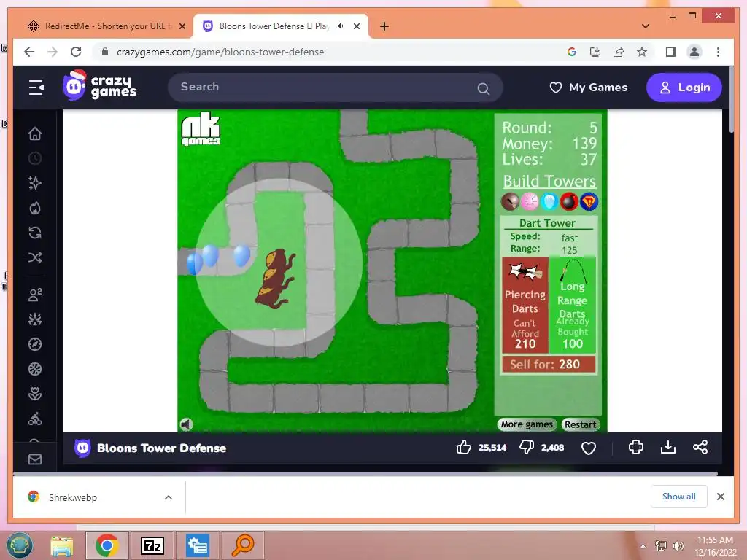
Task: Click the install app icon in address bar
Action: (x=595, y=52)
